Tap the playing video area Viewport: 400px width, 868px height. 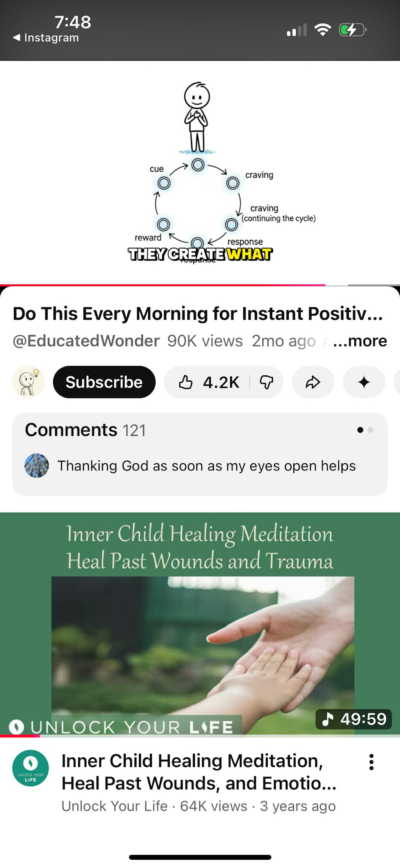pos(200,172)
